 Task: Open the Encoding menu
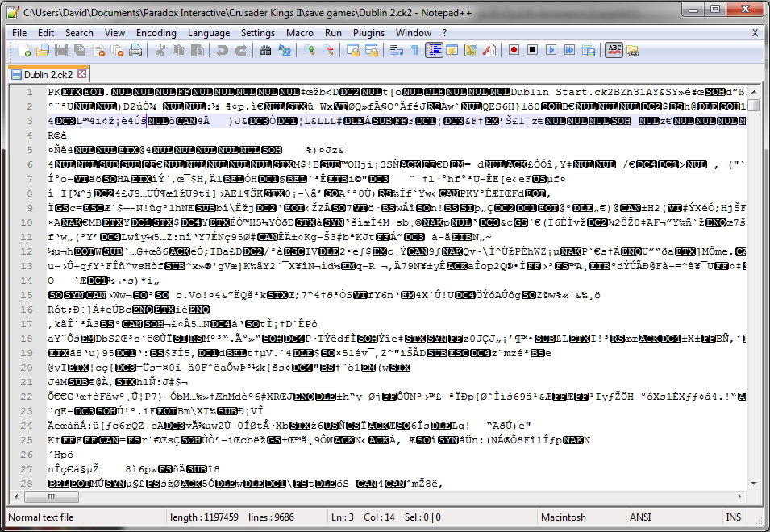[x=156, y=33]
